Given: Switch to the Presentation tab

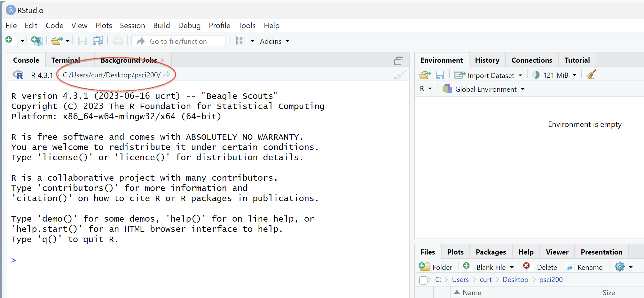Looking at the screenshot, I should coord(601,252).
